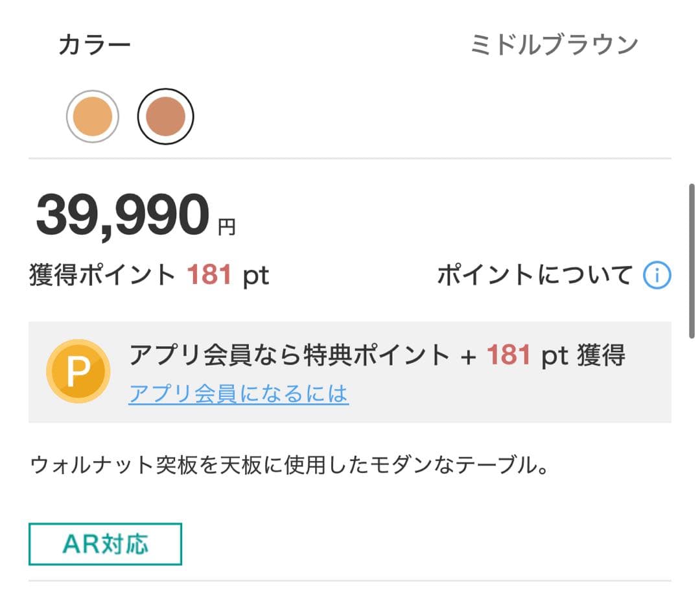This screenshot has width=700, height=596.
Task: Switch color to the darker brown variant
Action: (166, 117)
